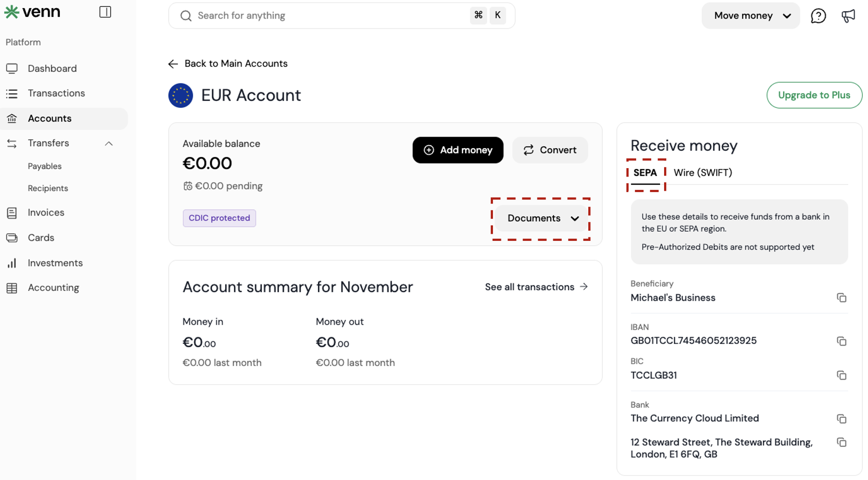Viewport: 868px width, 480px height.
Task: Click the announcements megaphone icon
Action: tap(848, 16)
